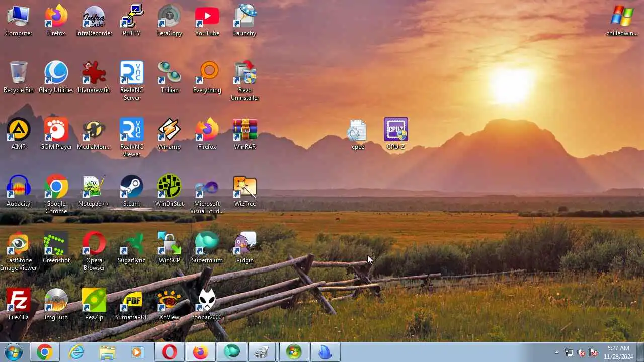The height and width of the screenshot is (362, 644).
Task: Launch Winamp from the desktop
Action: click(x=170, y=134)
